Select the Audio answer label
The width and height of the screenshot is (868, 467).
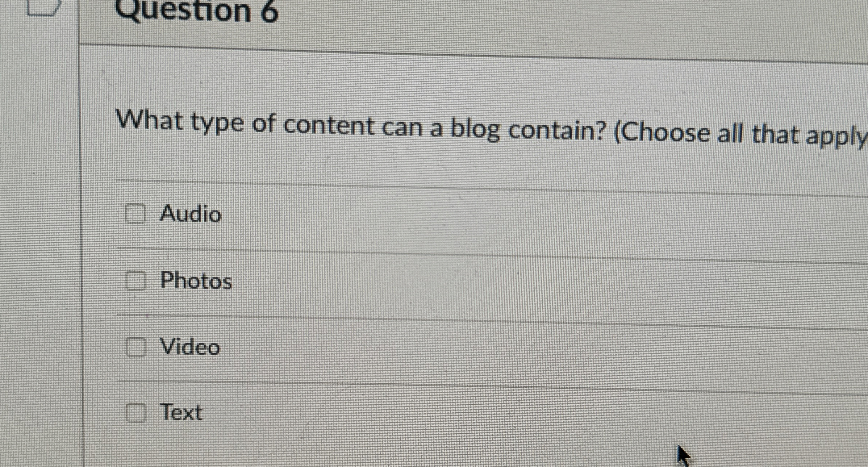(191, 214)
